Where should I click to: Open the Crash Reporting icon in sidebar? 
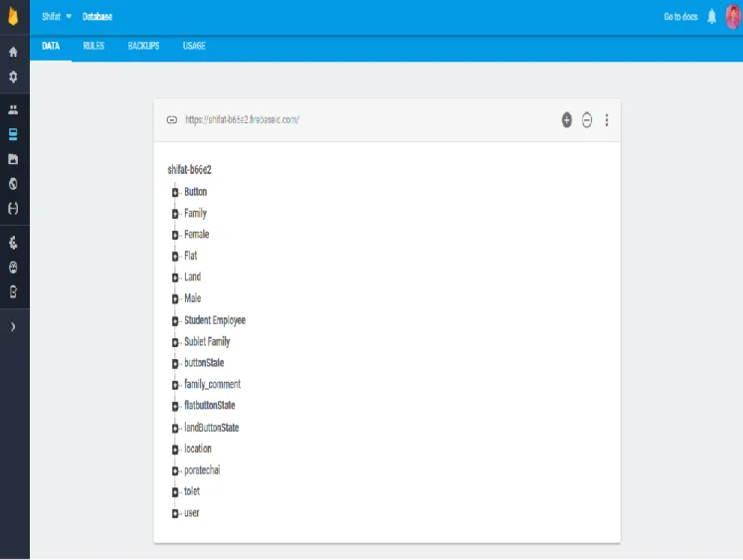[13, 268]
